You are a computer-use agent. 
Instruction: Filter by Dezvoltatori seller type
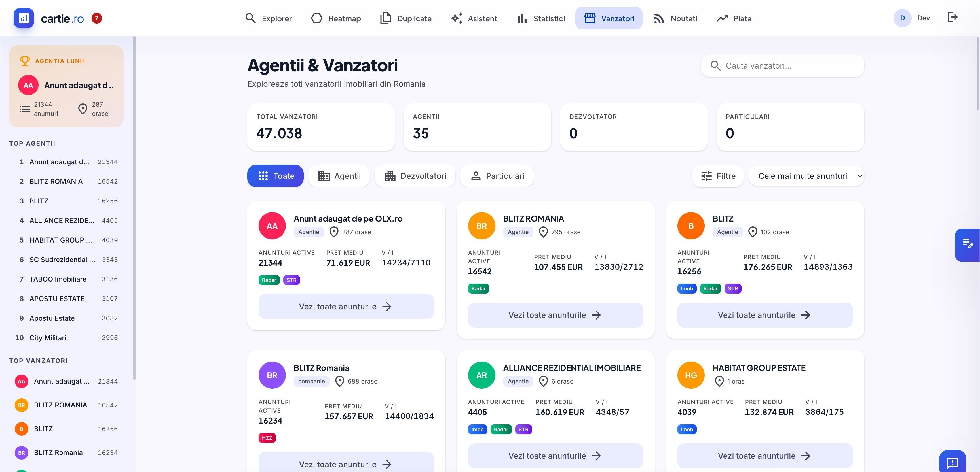pyautogui.click(x=415, y=176)
